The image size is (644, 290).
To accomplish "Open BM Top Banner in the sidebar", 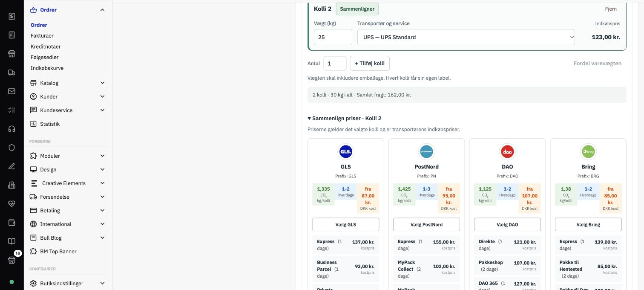I will 58,251.
